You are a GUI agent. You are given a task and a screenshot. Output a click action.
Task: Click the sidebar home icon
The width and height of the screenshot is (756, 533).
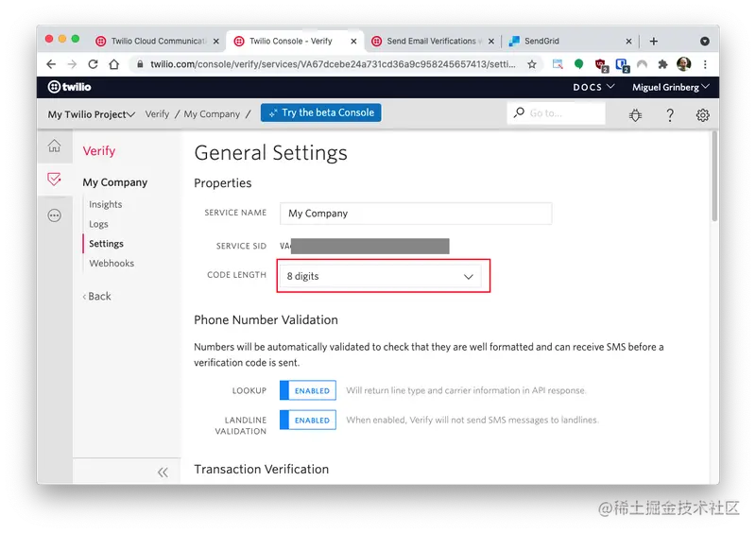(55, 146)
